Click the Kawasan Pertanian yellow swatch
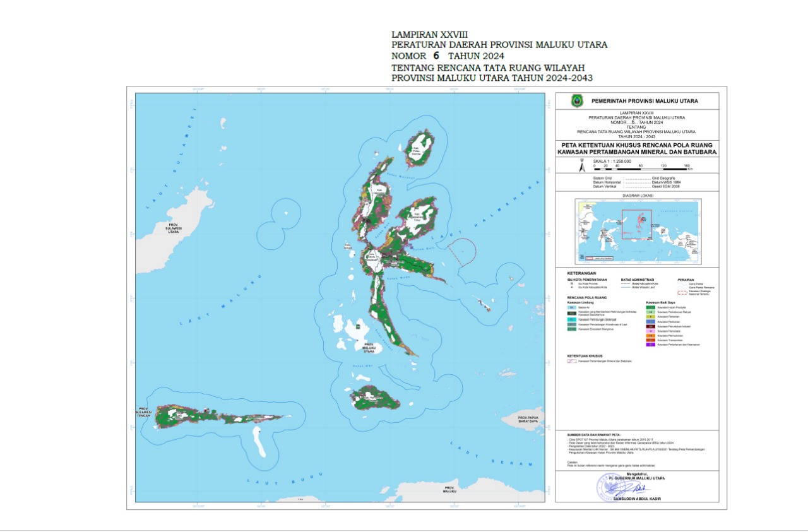808x532 pixels. pos(651,317)
